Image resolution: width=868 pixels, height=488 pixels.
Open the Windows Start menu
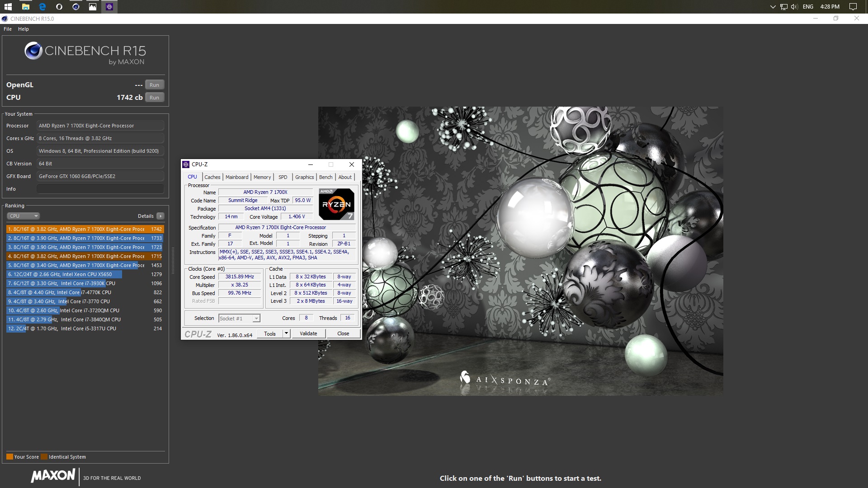[8, 7]
